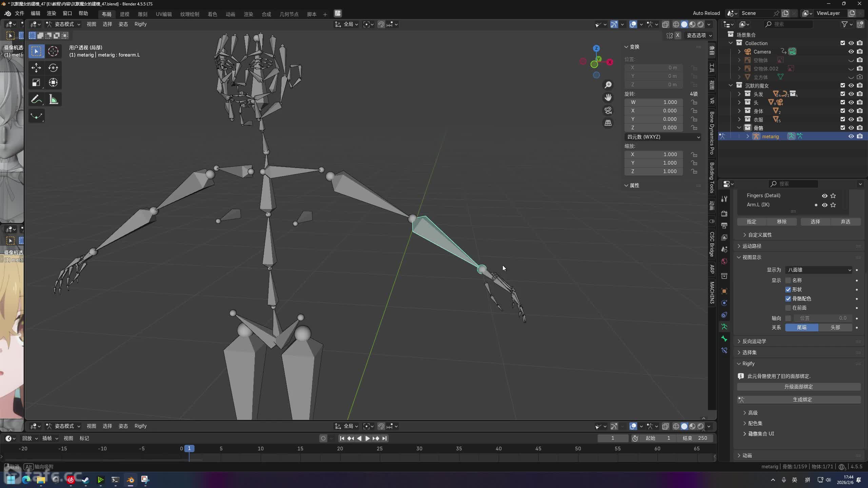Click the Generate Rig button
Image resolution: width=868 pixels, height=488 pixels.
click(799, 400)
